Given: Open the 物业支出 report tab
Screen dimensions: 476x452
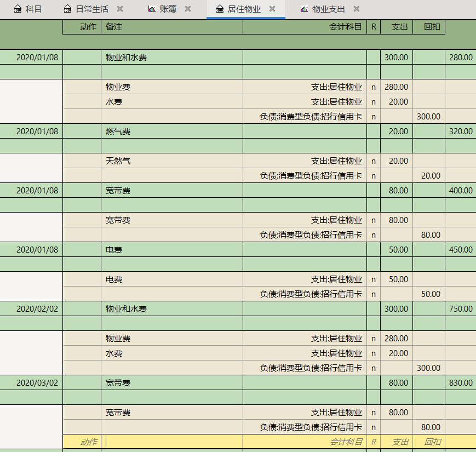Looking at the screenshot, I should (x=328, y=9).
